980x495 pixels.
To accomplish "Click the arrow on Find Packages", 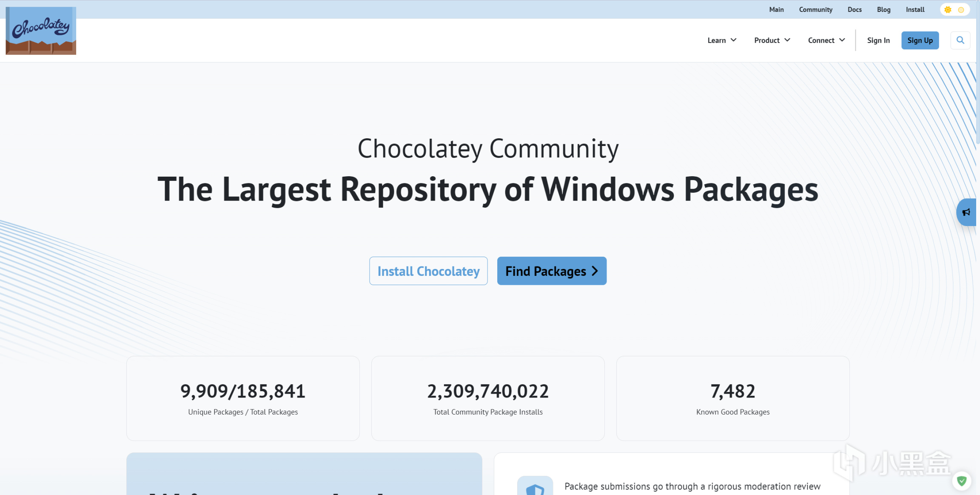I will pyautogui.click(x=595, y=271).
